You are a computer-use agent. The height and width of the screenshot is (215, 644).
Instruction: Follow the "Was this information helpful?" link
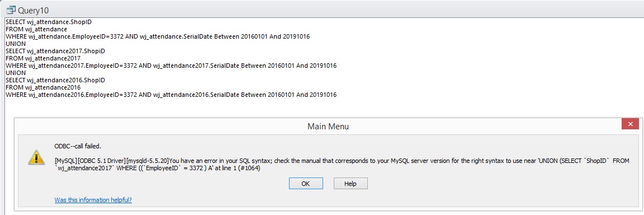[93, 200]
